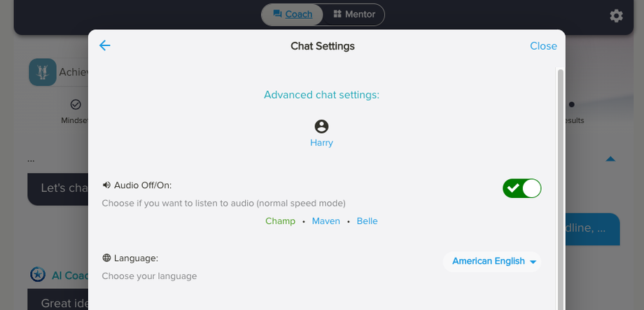The height and width of the screenshot is (310, 644).
Task: Click the AI Coach star icon
Action: [x=38, y=275]
